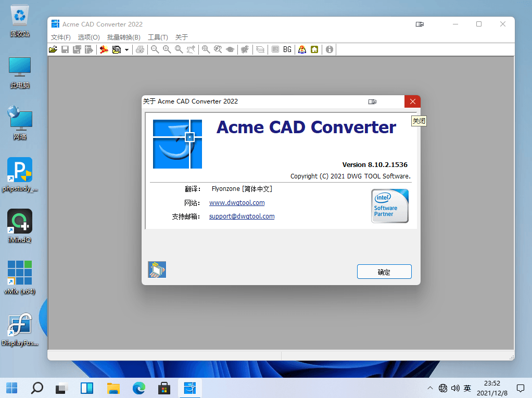Click the Convert to PDF icon
Image resolution: width=532 pixels, height=398 pixels.
click(104, 49)
